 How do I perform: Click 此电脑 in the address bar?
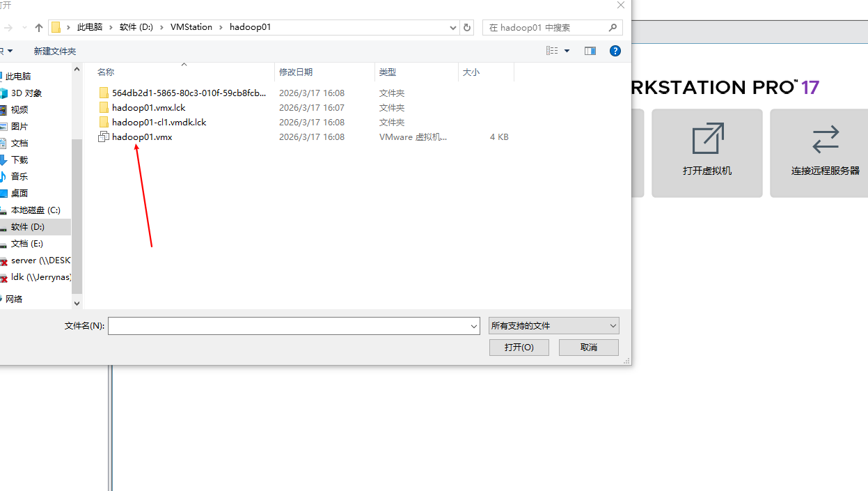coord(90,28)
